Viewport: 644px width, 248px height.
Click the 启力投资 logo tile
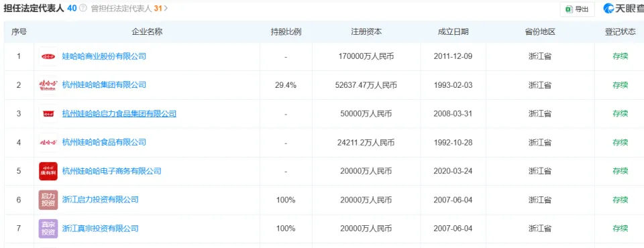click(x=48, y=200)
